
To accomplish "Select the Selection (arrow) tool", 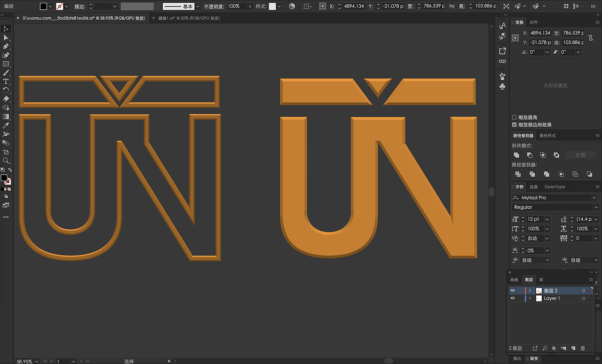I will pyautogui.click(x=6, y=29).
